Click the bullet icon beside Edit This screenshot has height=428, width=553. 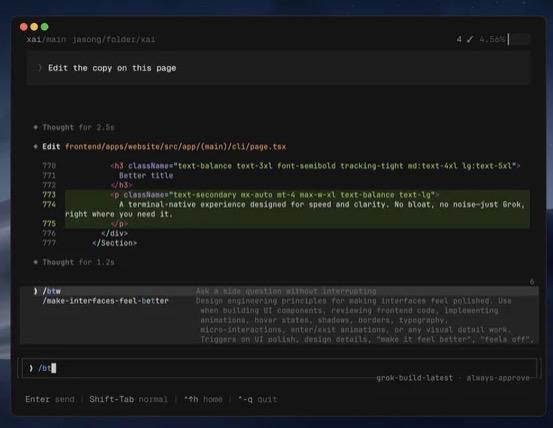pos(35,147)
